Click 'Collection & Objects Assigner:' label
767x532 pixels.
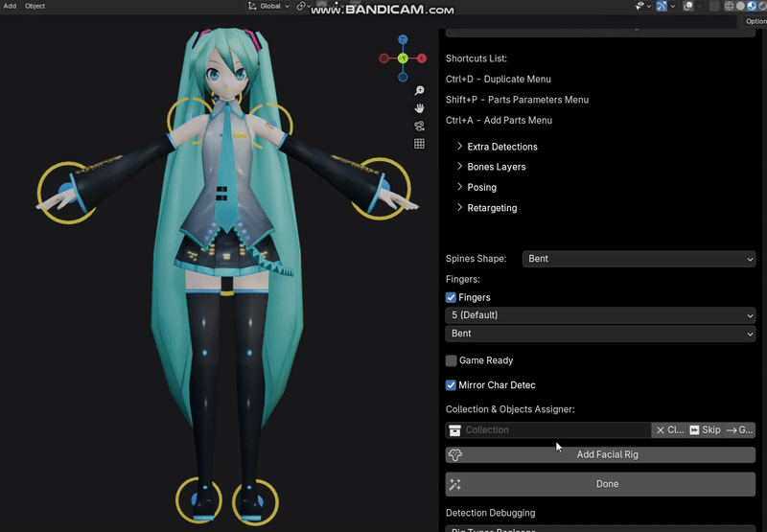(x=510, y=409)
